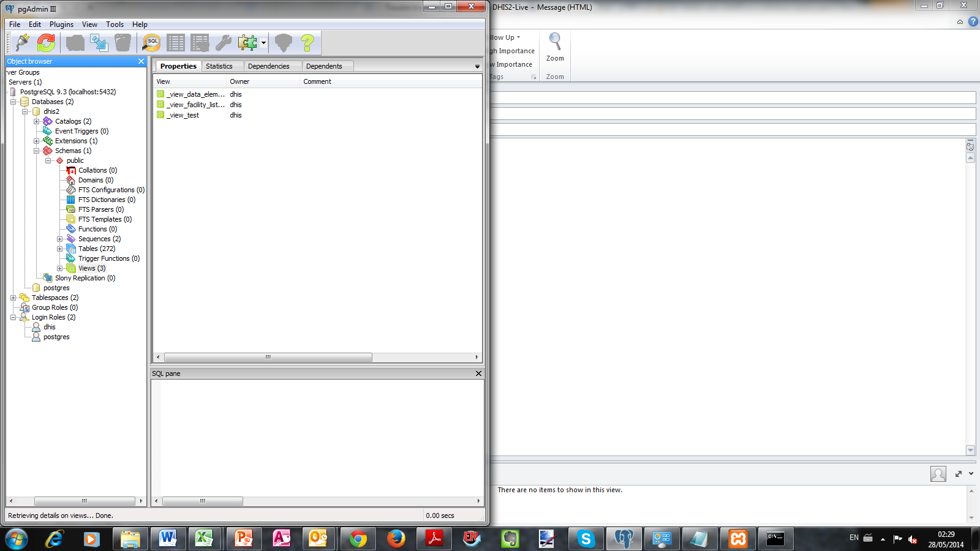Expand the Sequences (2) node
Screen dimensions: 980x551
click(x=59, y=239)
